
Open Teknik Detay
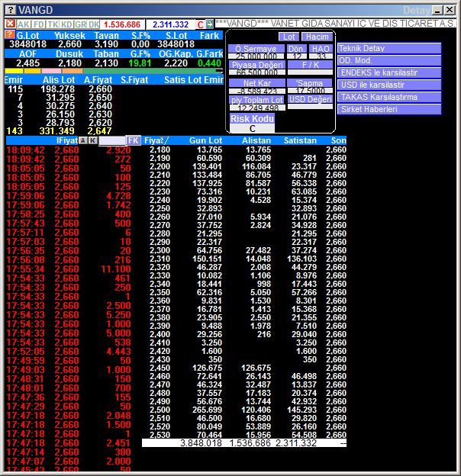[x=389, y=48]
